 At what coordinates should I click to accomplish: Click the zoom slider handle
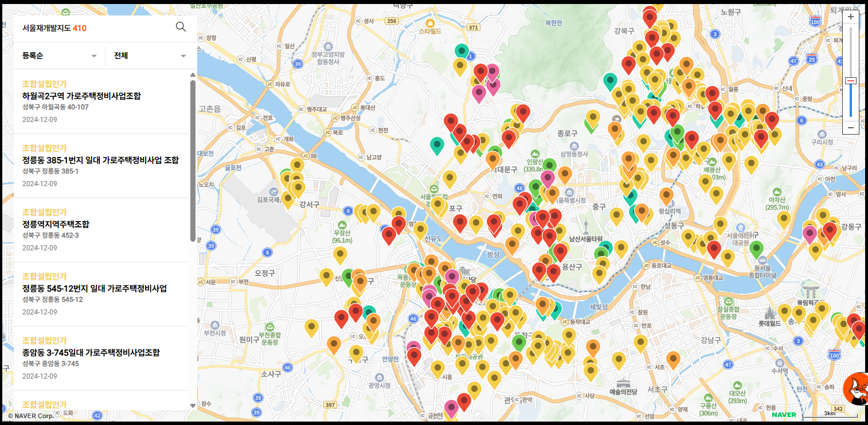[x=851, y=81]
